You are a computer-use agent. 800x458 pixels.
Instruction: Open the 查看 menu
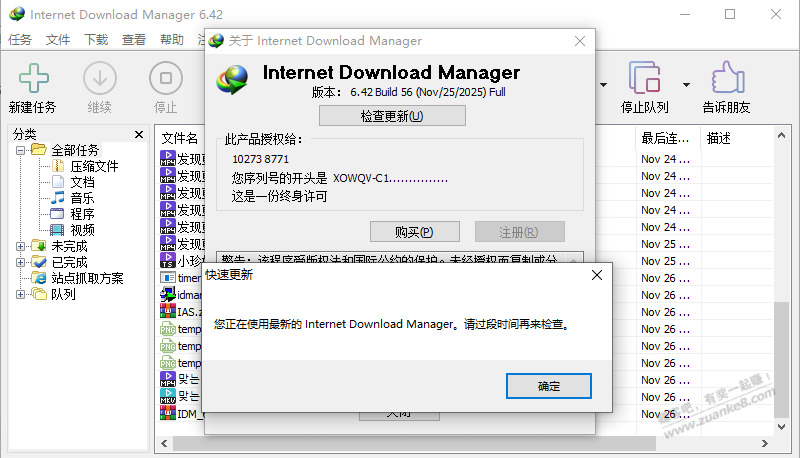(134, 40)
